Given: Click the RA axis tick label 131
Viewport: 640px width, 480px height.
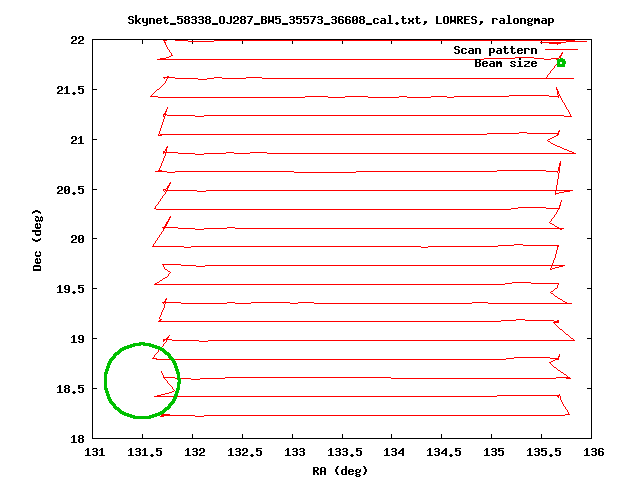Looking at the screenshot, I should (x=94, y=452).
